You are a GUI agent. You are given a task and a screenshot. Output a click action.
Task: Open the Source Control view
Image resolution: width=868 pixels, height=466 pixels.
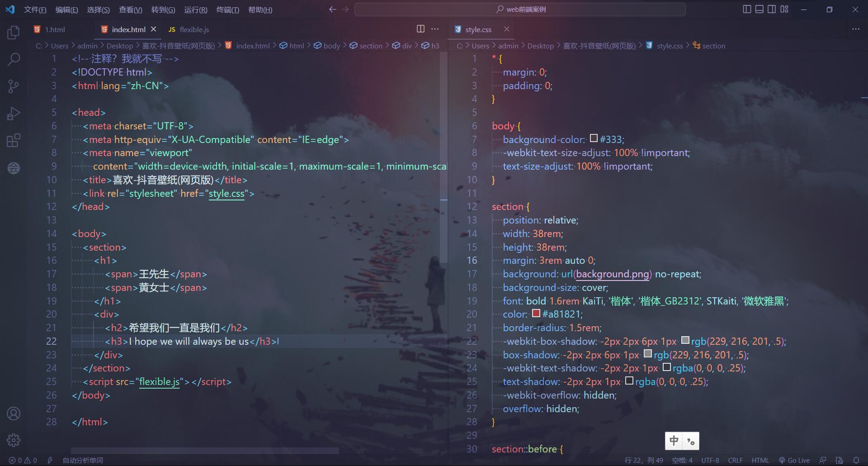point(14,86)
